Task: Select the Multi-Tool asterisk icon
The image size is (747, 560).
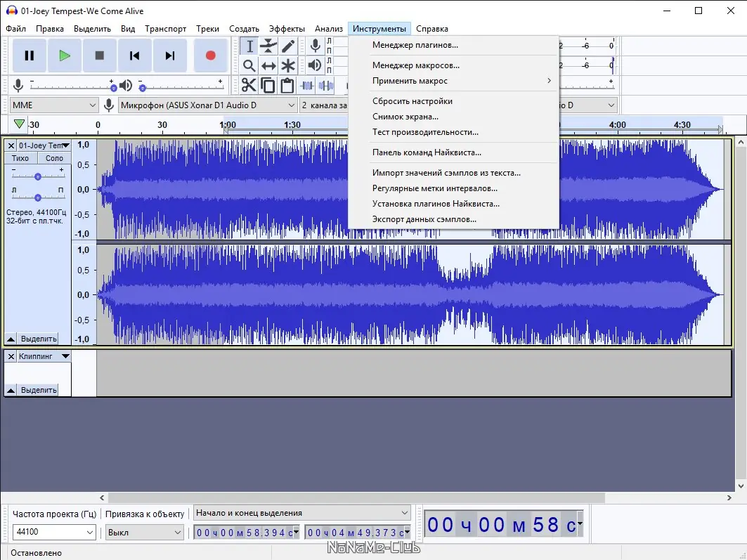Action: (288, 66)
